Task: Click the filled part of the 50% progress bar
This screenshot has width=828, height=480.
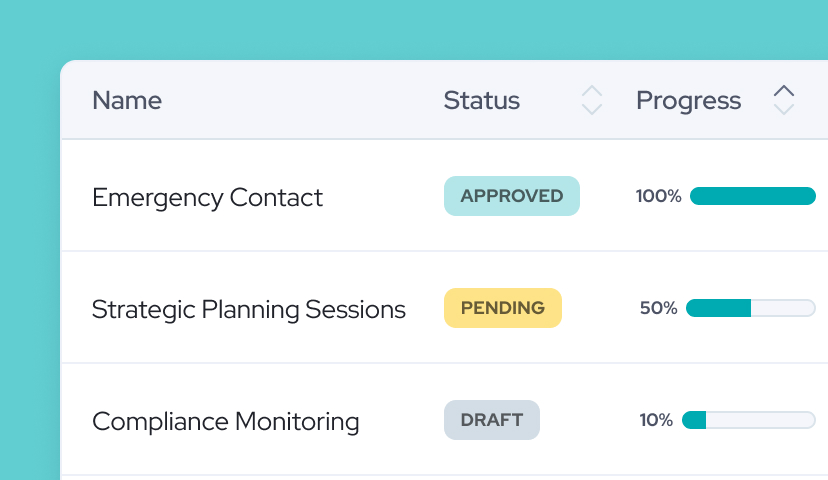Action: (718, 308)
